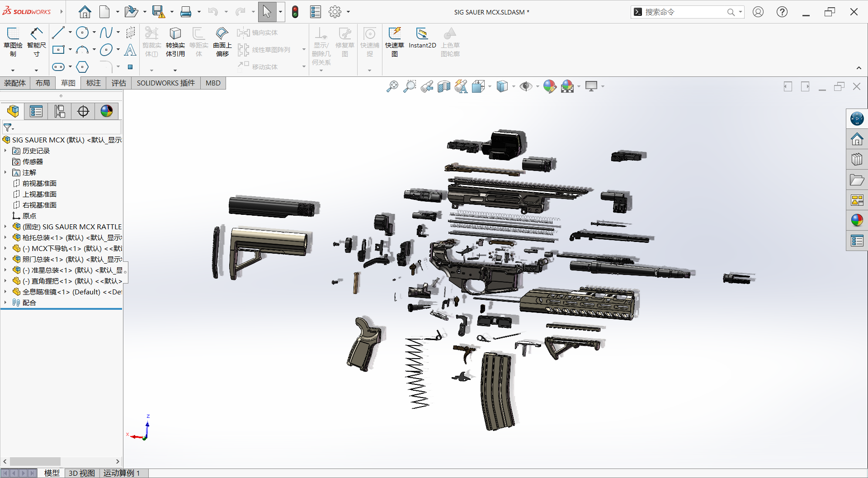868x478 pixels.
Task: Click the feature tree horizontal scrollbar
Action: tap(61, 461)
